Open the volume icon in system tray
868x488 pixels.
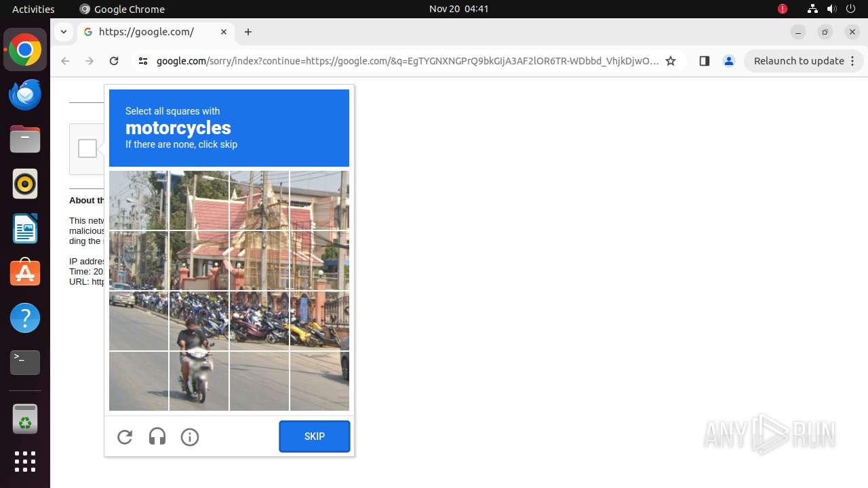pos(832,9)
